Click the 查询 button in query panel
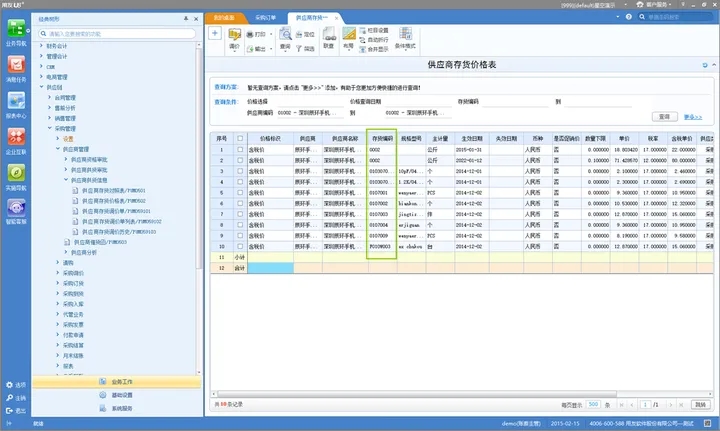The image size is (720, 431). 663,116
